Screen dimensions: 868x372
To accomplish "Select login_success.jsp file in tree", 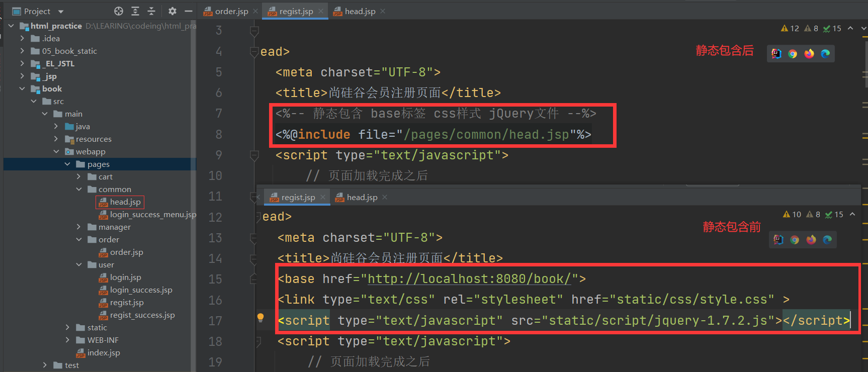I will (136, 290).
